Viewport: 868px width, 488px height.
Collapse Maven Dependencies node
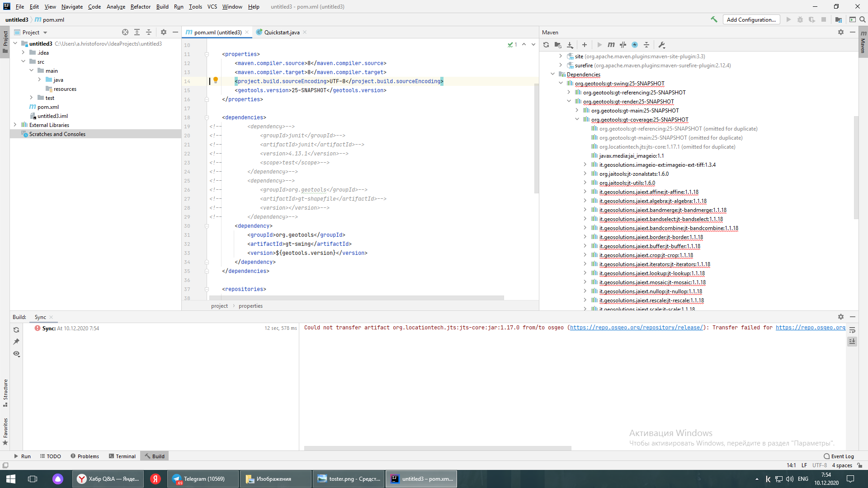(x=552, y=74)
